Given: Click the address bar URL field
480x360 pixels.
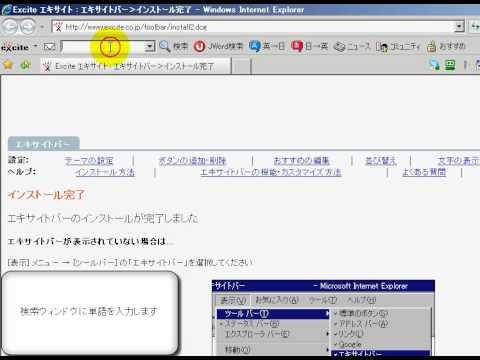Looking at the screenshot, I should 253,27.
